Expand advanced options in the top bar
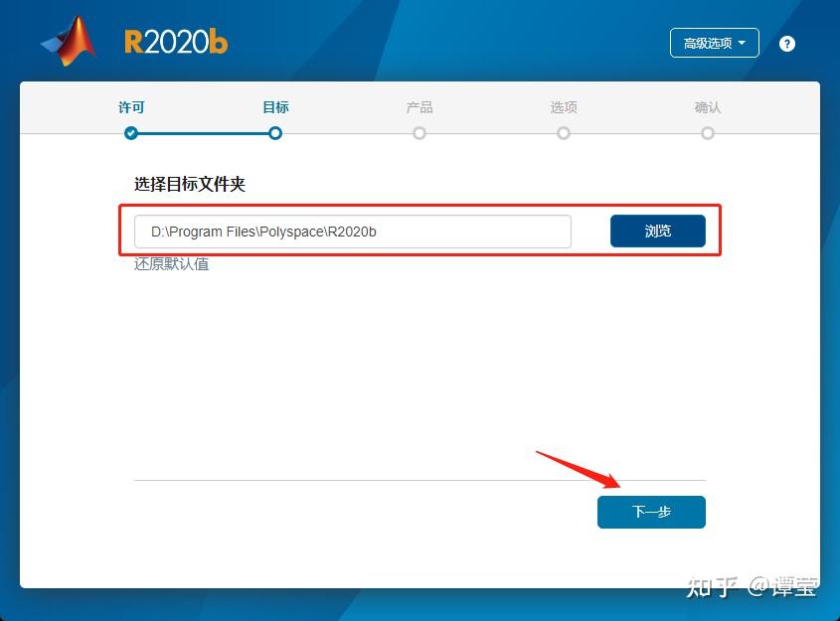 click(x=715, y=43)
